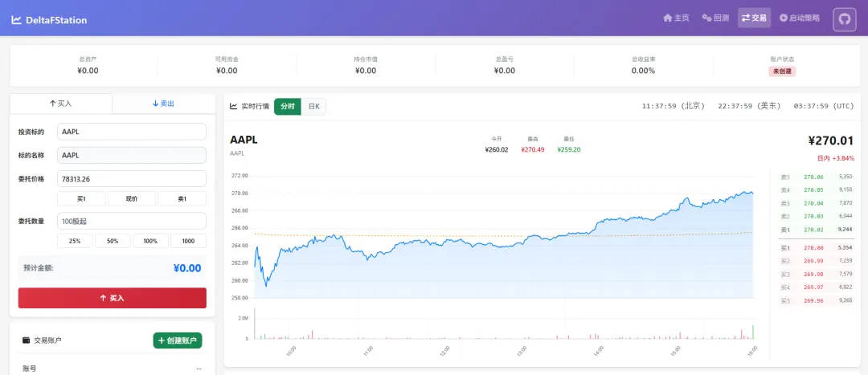Click the 卖3 order book row
The image size is (868, 375).
point(817,203)
